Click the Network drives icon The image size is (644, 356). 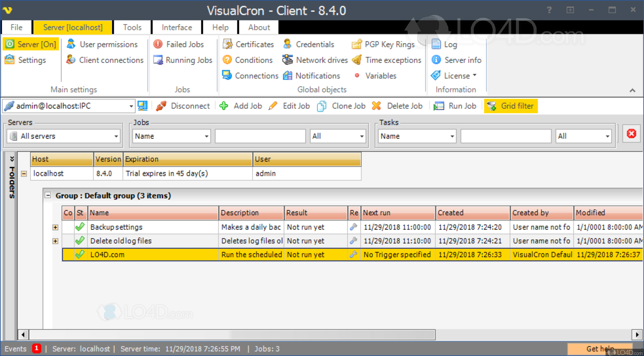click(x=288, y=60)
